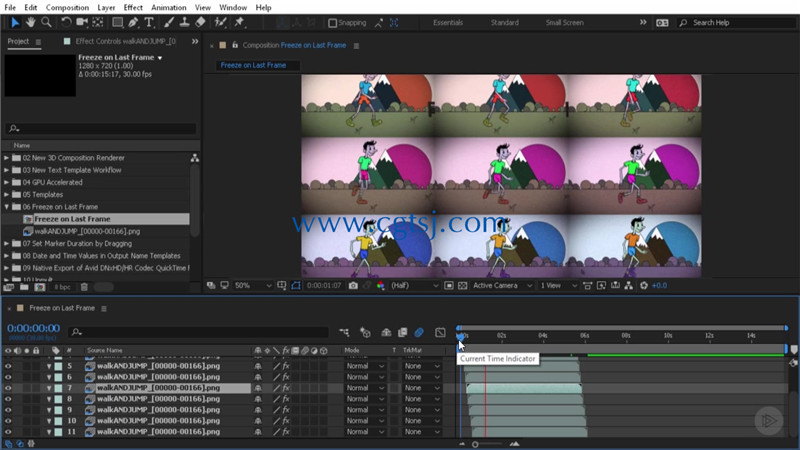
Task: Select the Unified Camera tool
Action: pyautogui.click(x=82, y=22)
